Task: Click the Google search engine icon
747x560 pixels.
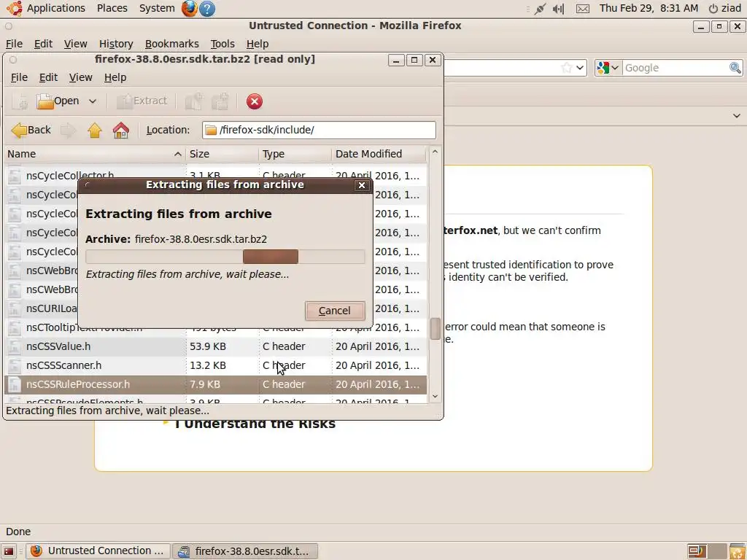Action: pyautogui.click(x=603, y=68)
